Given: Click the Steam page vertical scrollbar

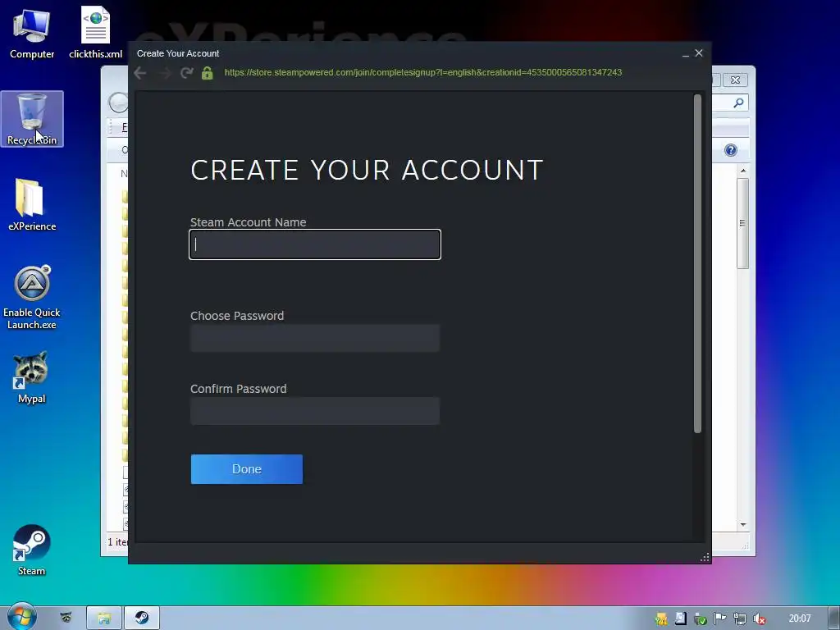Looking at the screenshot, I should click(x=697, y=263).
